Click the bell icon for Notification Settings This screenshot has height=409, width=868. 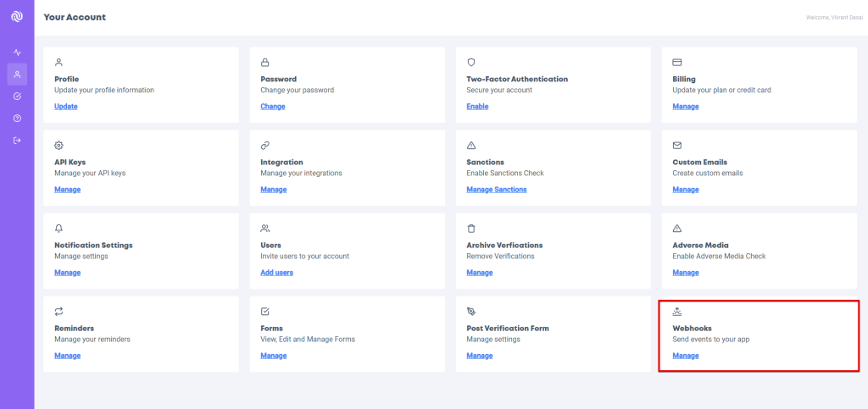[x=58, y=229]
